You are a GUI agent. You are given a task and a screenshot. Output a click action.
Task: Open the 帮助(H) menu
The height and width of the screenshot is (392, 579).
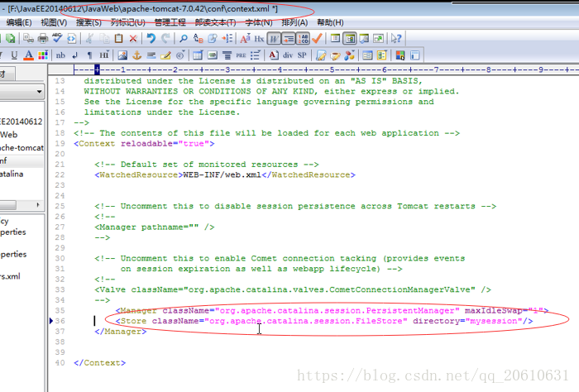(x=330, y=22)
